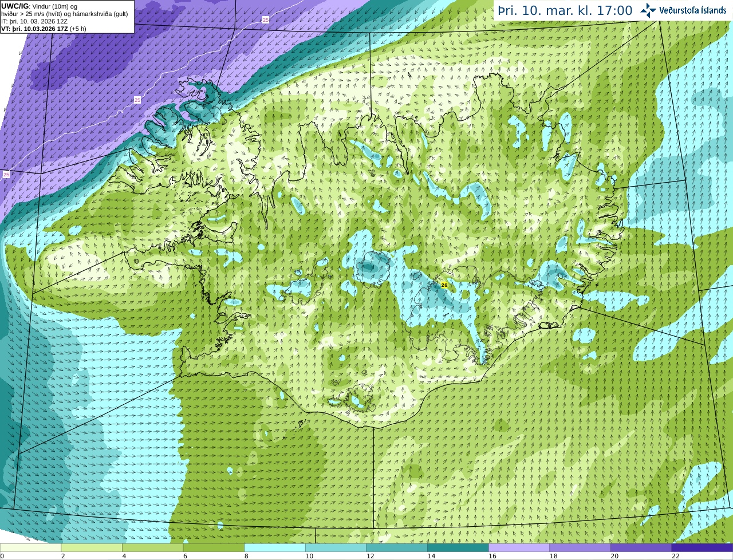Click the scale label 10
Screen dimensions: 733x560
pos(309,556)
